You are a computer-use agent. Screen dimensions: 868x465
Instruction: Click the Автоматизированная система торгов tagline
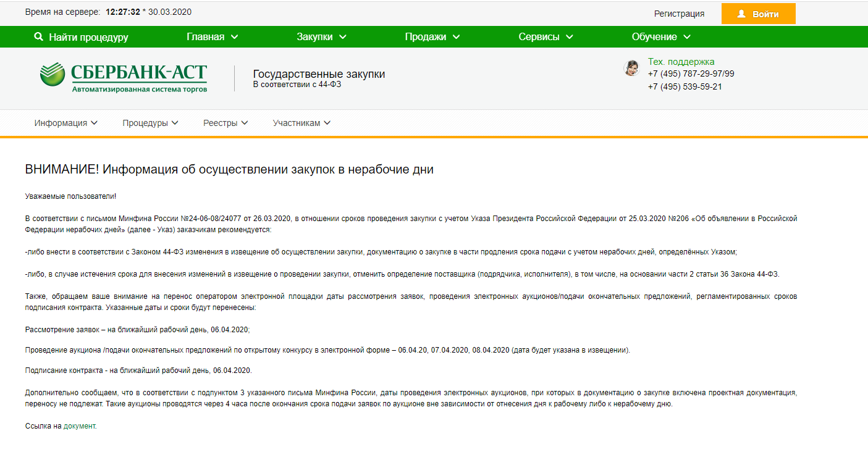click(140, 90)
